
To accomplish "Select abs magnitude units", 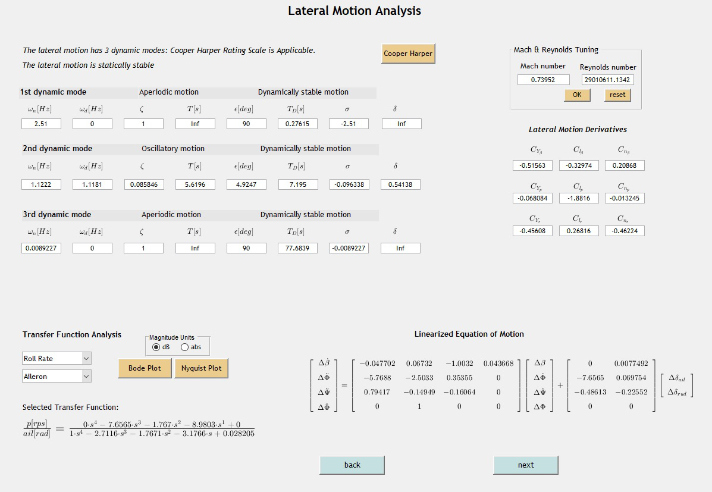I will [184, 347].
